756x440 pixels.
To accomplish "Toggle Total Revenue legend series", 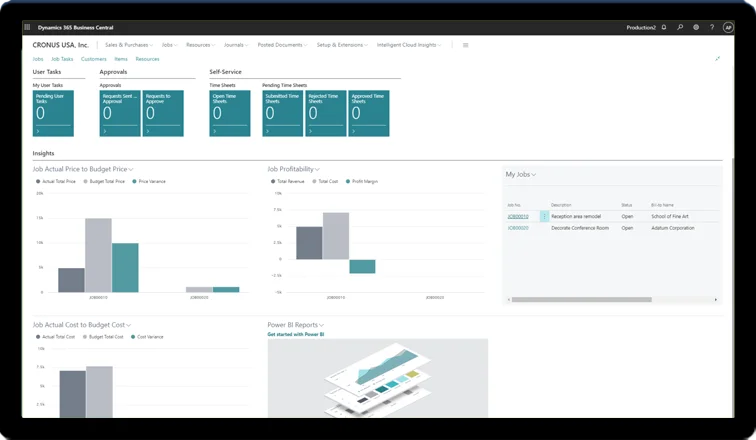I will (289, 181).
